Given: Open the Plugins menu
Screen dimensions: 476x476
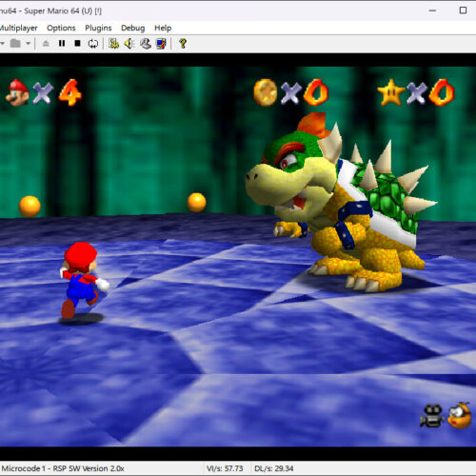Looking at the screenshot, I should tap(98, 28).
